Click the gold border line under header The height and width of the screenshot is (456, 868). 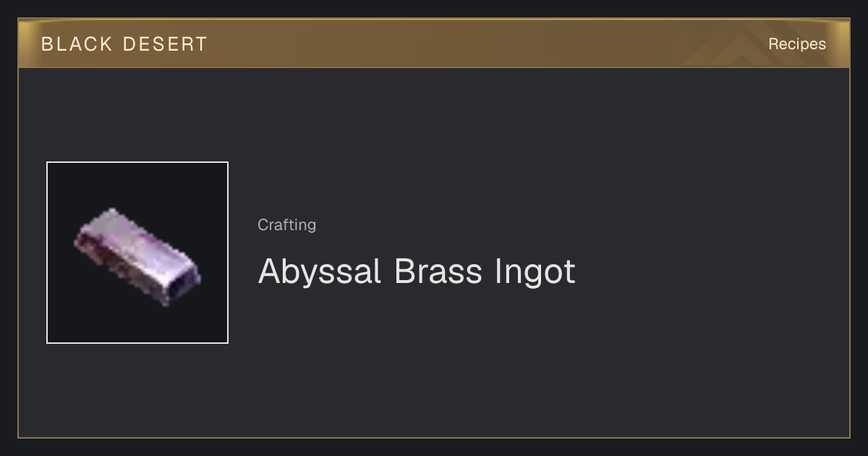pyautogui.click(x=434, y=67)
